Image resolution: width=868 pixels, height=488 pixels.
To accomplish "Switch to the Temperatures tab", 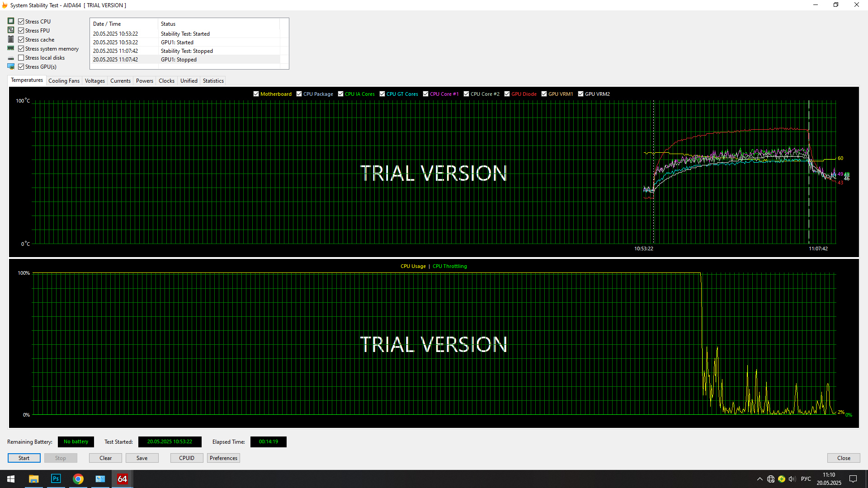I will pyautogui.click(x=27, y=80).
